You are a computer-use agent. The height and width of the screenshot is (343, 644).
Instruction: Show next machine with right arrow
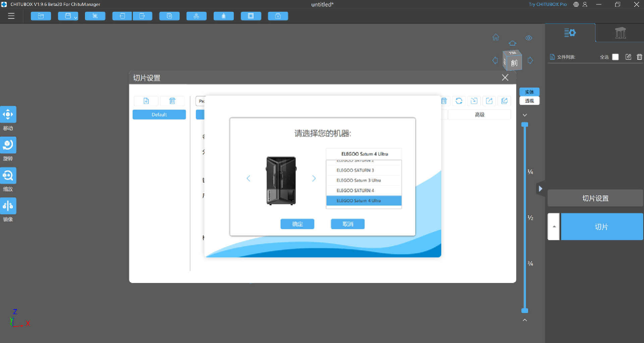pyautogui.click(x=314, y=178)
